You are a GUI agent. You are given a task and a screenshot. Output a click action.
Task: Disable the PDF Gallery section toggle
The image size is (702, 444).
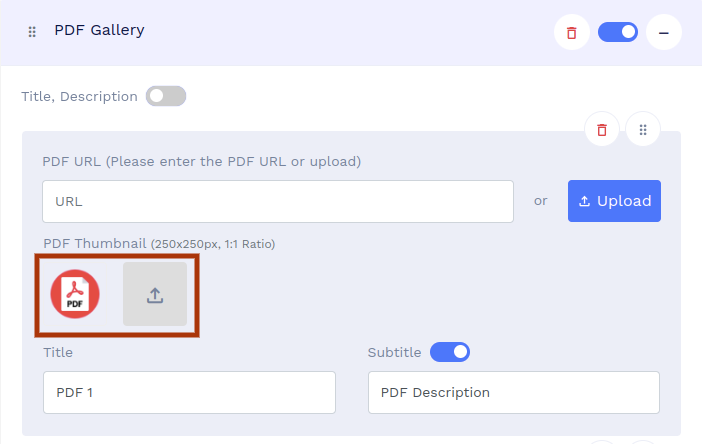(618, 32)
